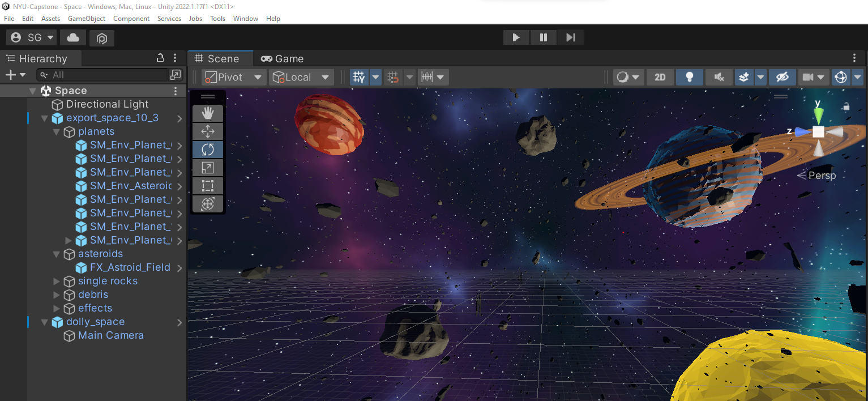The image size is (868, 401).
Task: Collapse the Space scene foldout
Action: click(32, 91)
